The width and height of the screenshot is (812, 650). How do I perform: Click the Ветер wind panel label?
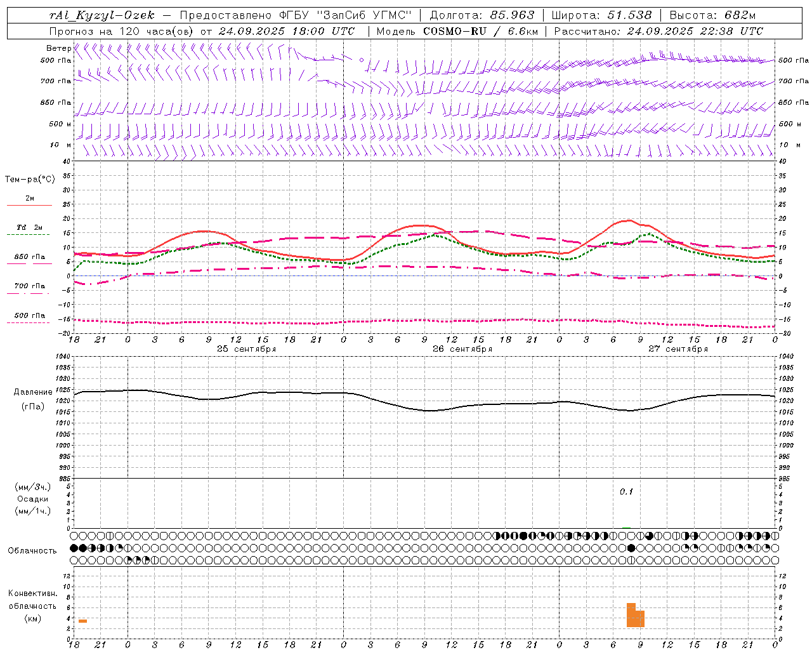click(58, 48)
